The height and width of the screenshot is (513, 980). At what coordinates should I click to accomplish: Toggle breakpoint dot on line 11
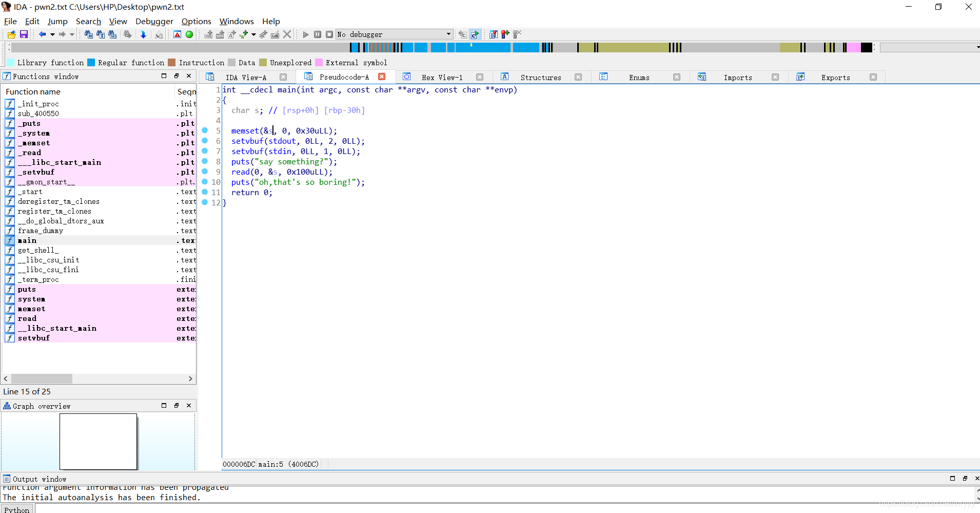[205, 192]
